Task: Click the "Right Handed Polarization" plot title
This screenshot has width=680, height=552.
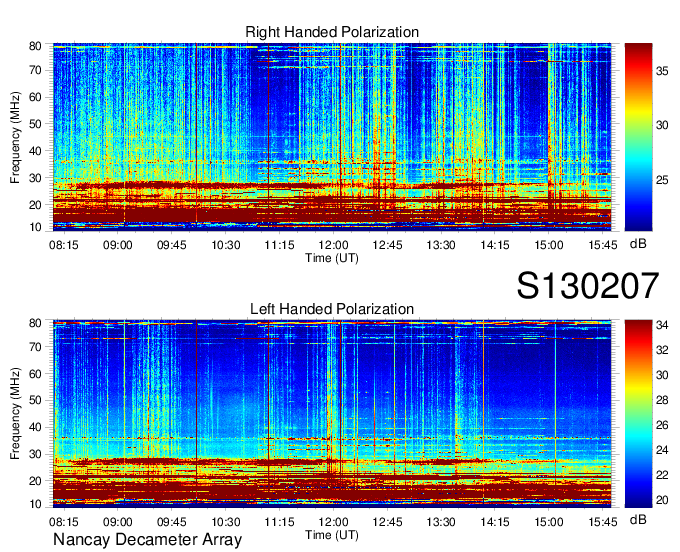Action: [x=332, y=32]
